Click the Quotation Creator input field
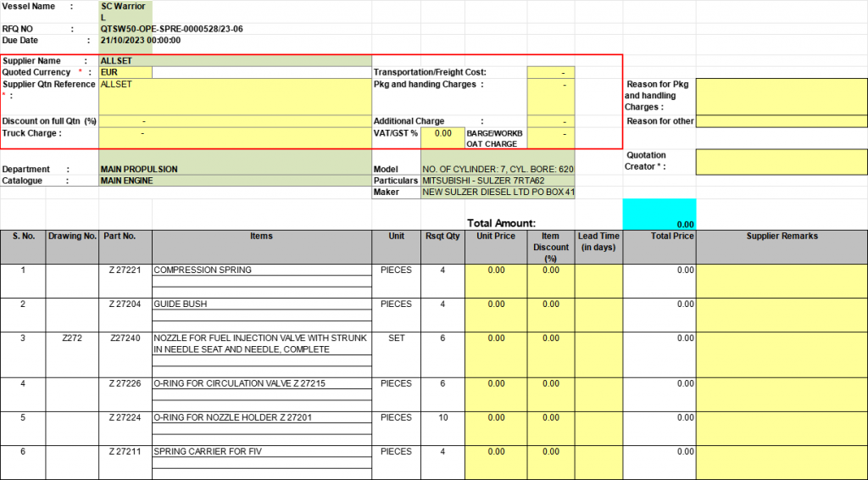 [x=782, y=162]
